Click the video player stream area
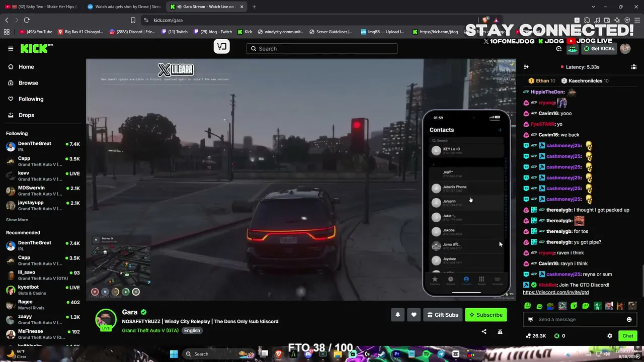644x362 pixels. pyautogui.click(x=301, y=179)
